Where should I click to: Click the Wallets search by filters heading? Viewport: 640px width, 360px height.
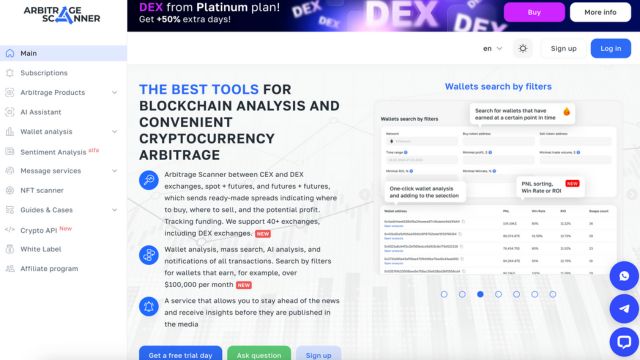coord(498,87)
